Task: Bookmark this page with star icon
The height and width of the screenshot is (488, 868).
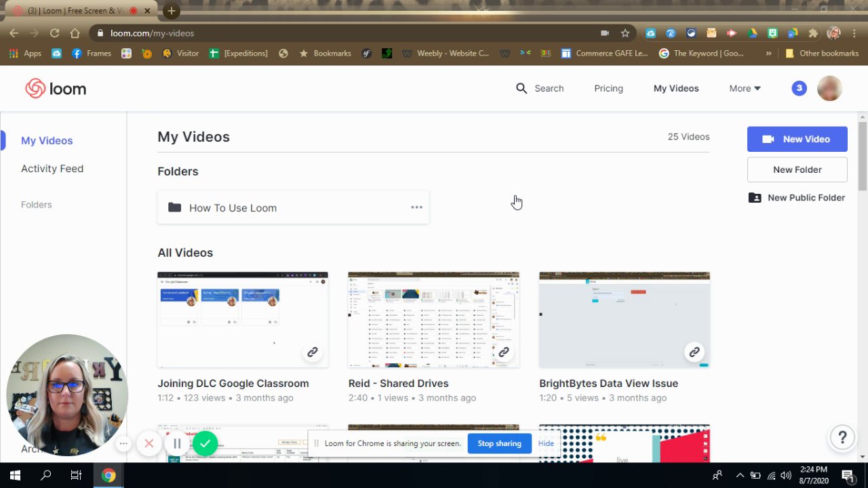Action: tap(625, 33)
